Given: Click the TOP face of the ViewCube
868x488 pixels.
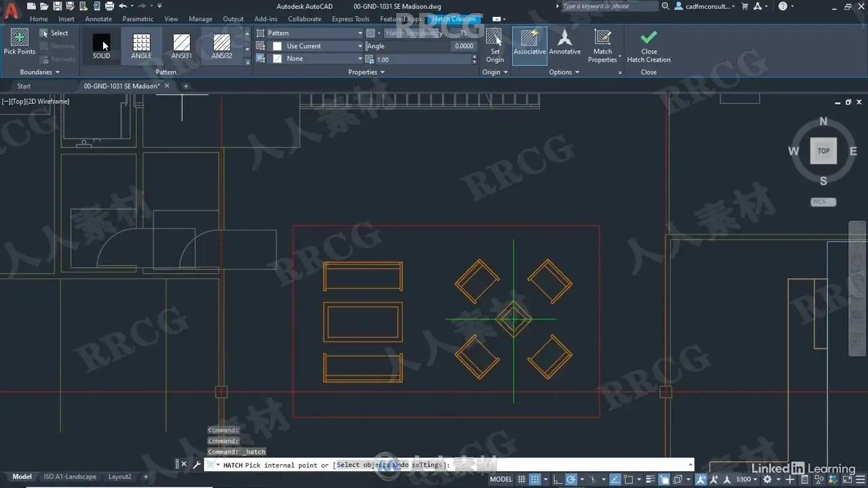Looking at the screenshot, I should point(823,150).
